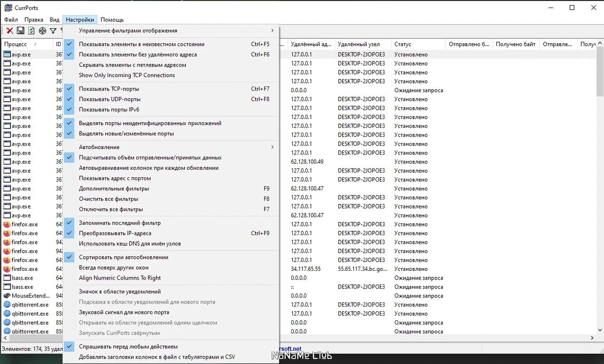
Task: Enable "Автовыравнивание колонок при каждом обновлении"
Action: click(x=171, y=168)
